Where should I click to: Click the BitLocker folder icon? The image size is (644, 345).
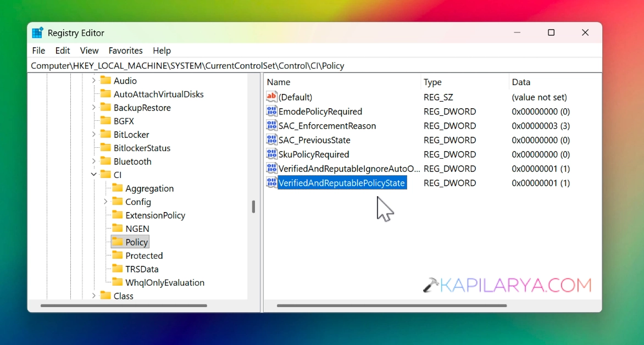106,134
